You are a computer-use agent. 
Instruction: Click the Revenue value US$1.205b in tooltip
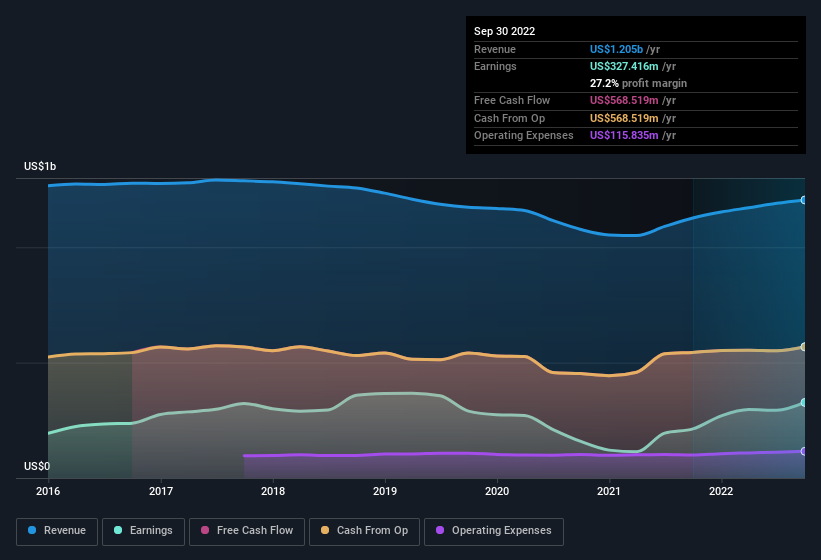(x=616, y=49)
